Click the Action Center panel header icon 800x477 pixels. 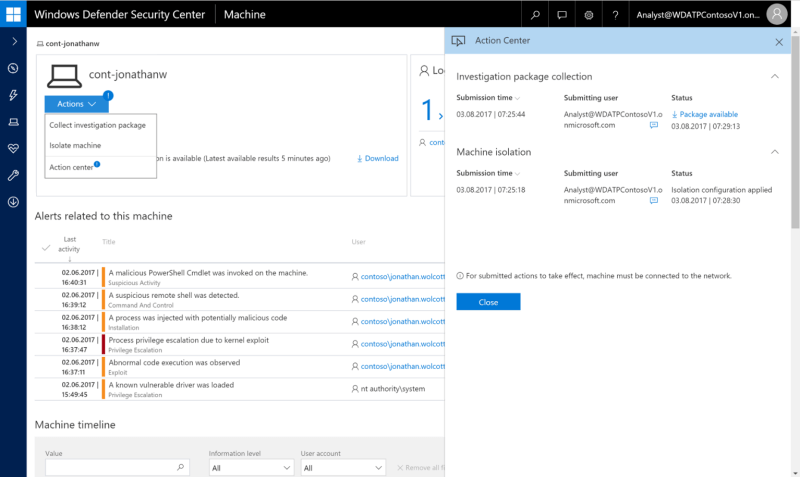(x=458, y=41)
